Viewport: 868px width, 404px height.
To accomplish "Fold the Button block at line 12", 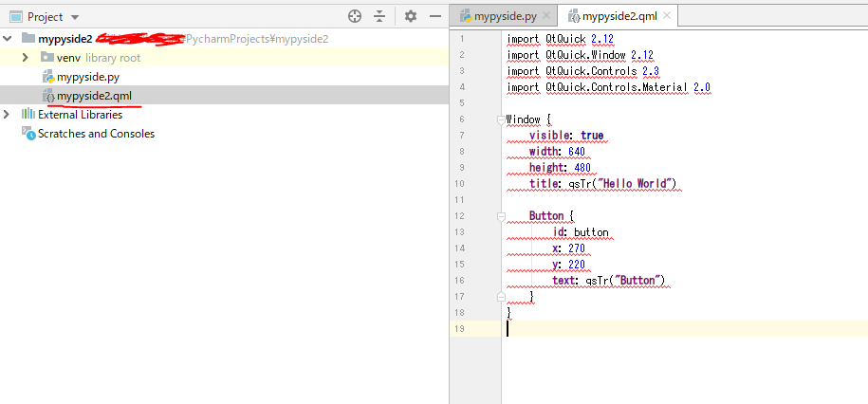I will point(502,216).
